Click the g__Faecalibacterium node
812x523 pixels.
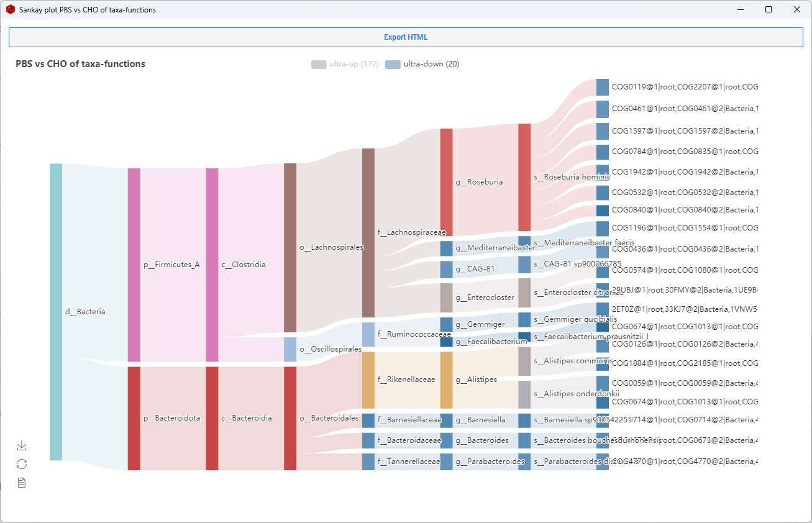(447, 342)
